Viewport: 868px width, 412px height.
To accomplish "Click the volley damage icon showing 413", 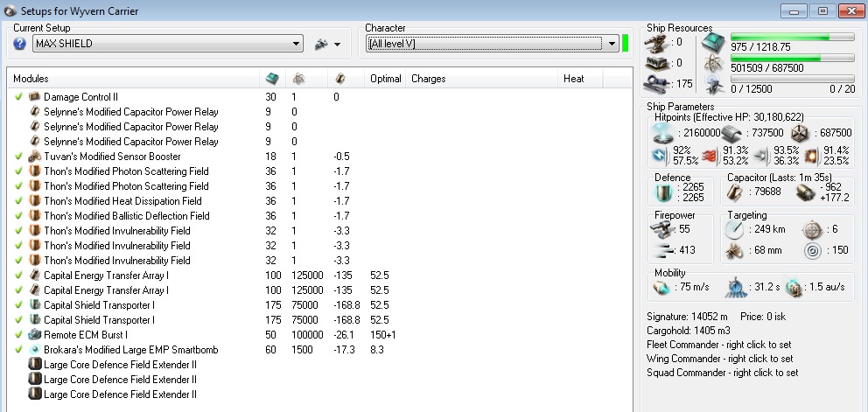I will coord(663,250).
